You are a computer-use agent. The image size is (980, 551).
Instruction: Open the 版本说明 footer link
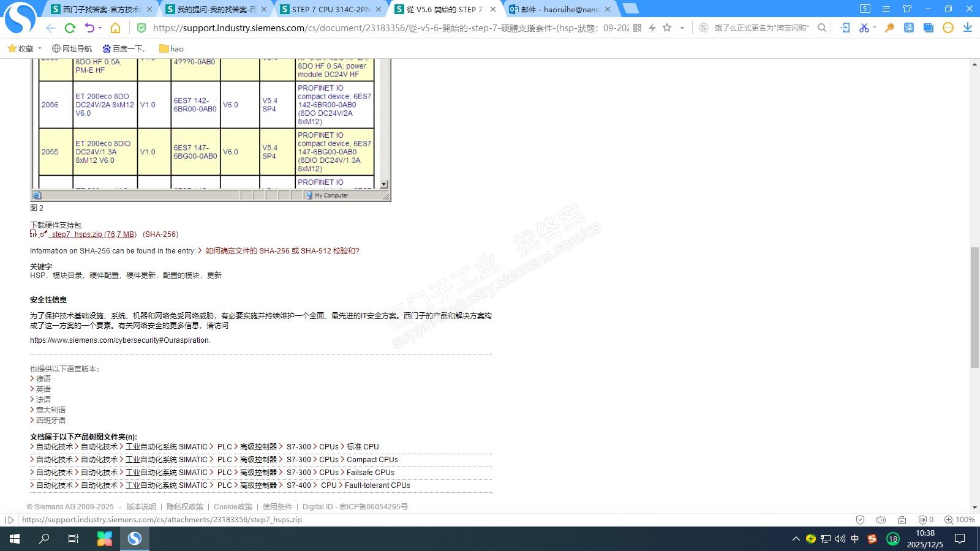click(x=141, y=507)
